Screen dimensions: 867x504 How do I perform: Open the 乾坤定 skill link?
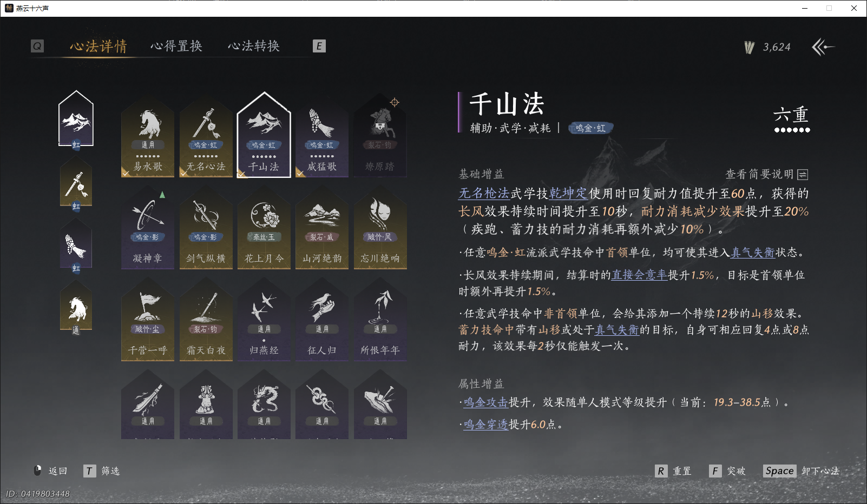[568, 194]
